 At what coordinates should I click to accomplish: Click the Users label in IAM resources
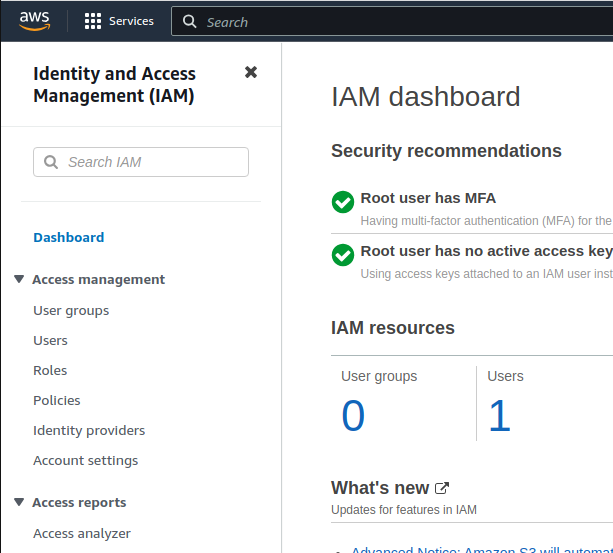[505, 376]
